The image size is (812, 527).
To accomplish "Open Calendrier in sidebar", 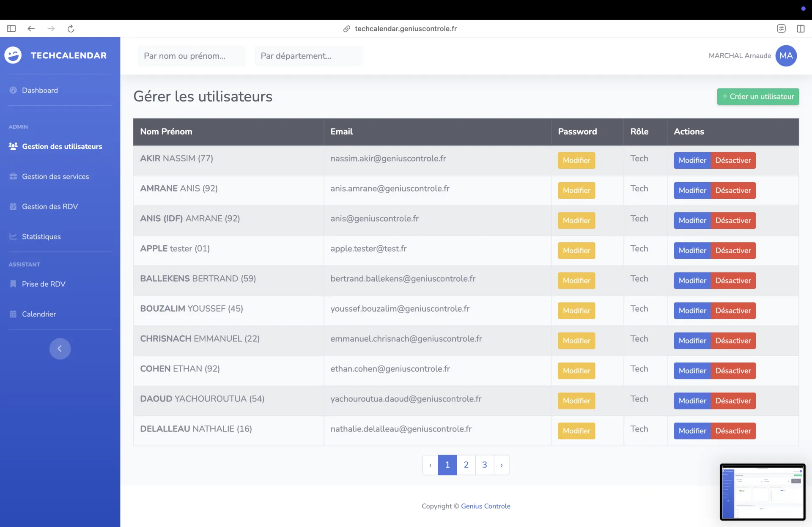I will 39,314.
